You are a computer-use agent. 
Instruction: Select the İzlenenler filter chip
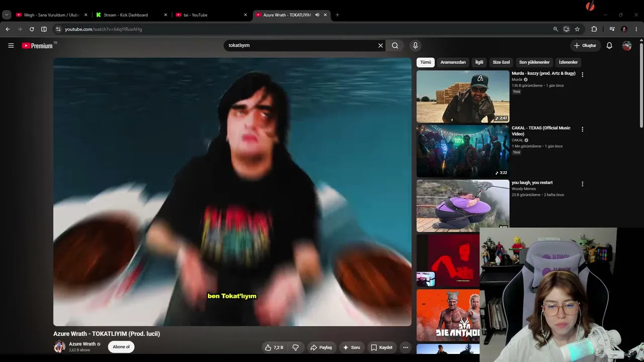568,62
